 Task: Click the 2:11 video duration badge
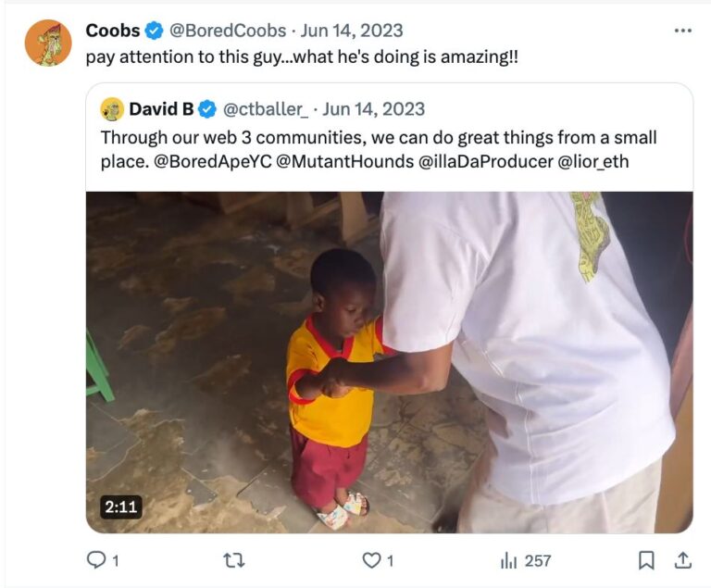point(121,507)
